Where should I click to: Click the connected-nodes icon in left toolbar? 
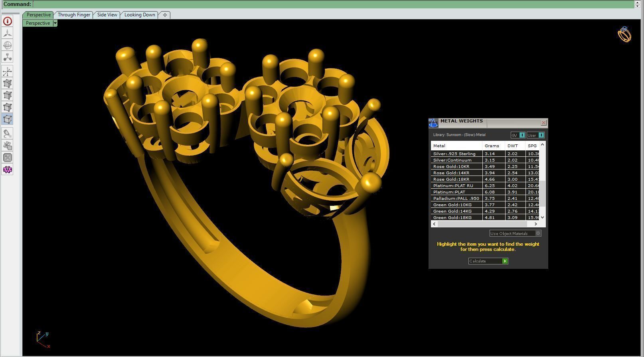pos(7,57)
